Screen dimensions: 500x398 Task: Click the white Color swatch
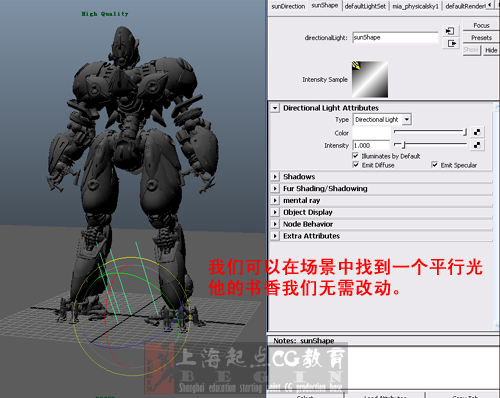pos(371,133)
